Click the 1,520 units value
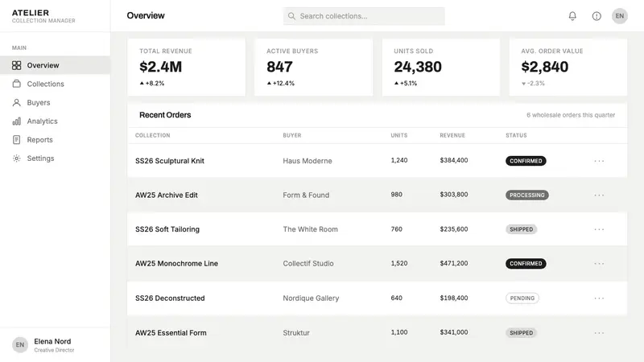 (x=399, y=264)
